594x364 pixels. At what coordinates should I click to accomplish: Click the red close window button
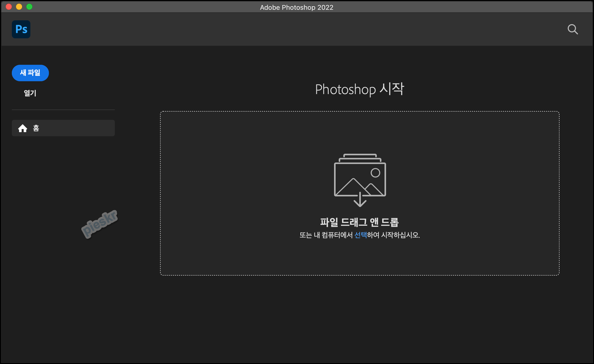8,7
